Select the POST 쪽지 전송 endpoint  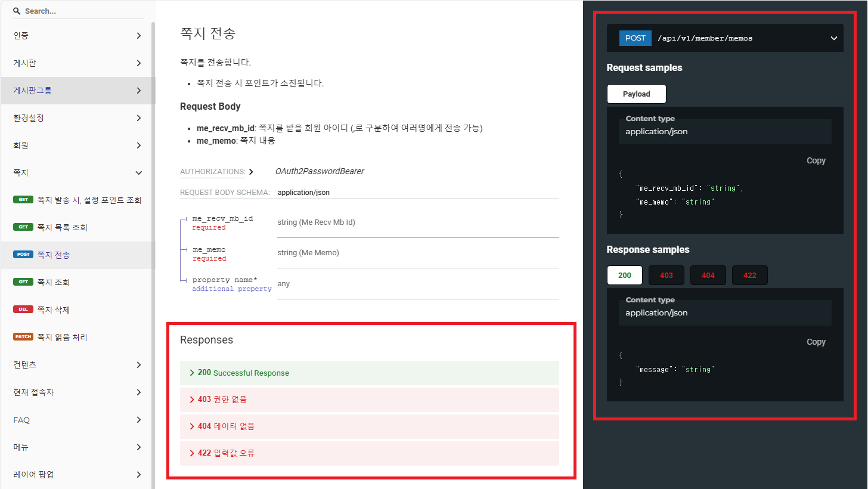54,255
